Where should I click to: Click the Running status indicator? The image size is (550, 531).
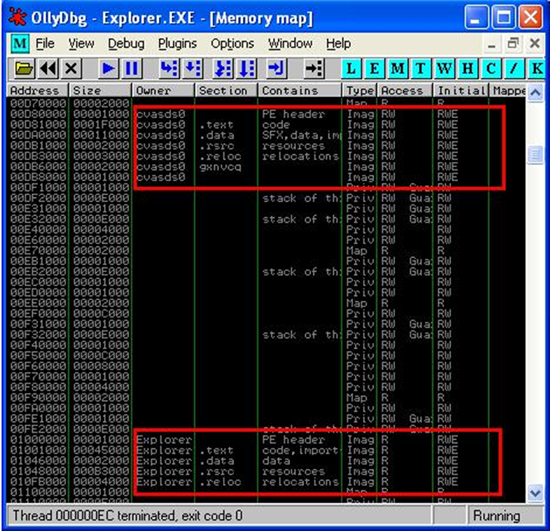click(x=496, y=516)
